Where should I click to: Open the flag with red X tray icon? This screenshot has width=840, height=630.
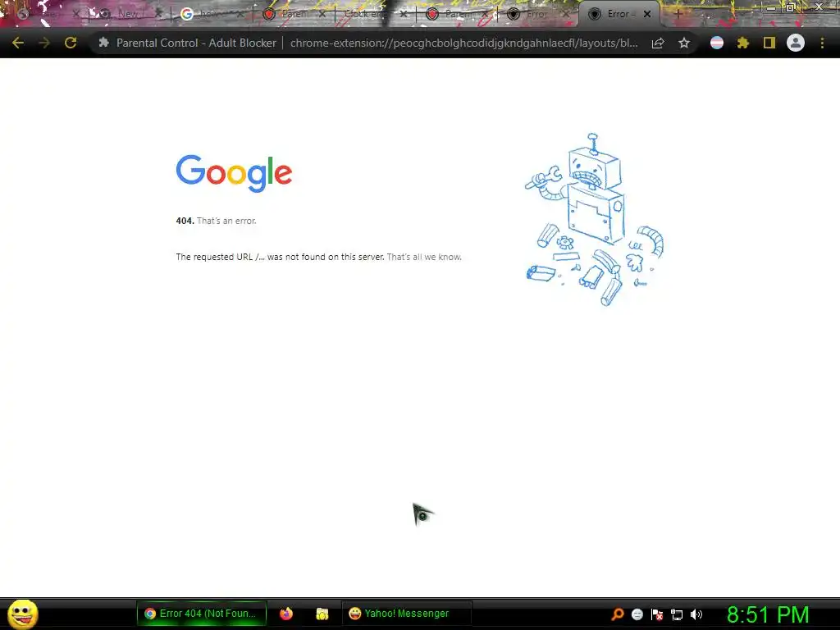tap(657, 614)
